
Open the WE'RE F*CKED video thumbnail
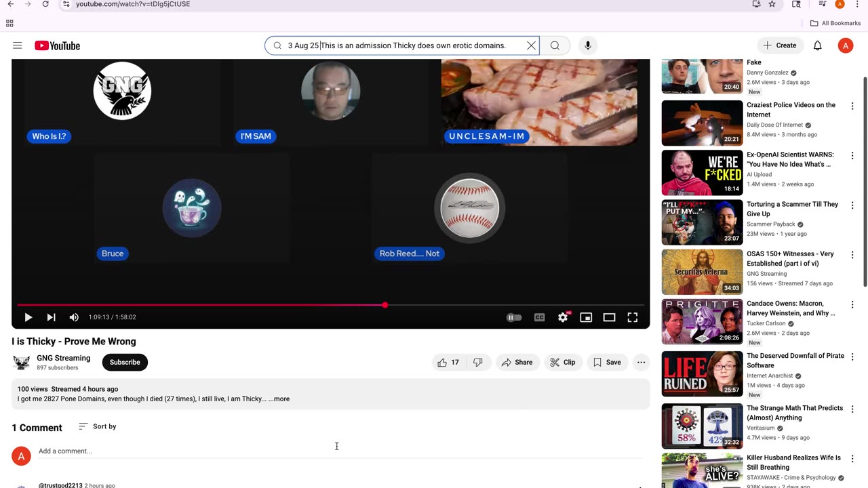point(702,172)
